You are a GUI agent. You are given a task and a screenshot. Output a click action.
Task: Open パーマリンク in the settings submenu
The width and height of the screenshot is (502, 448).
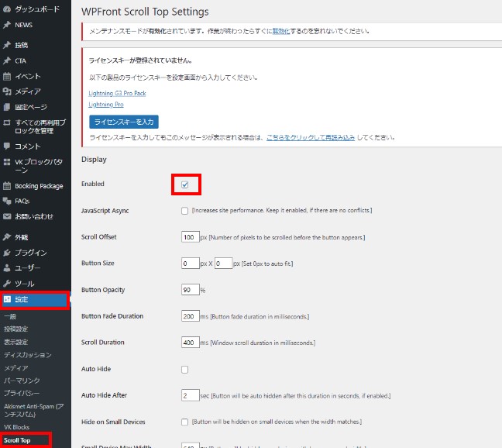coord(21,382)
